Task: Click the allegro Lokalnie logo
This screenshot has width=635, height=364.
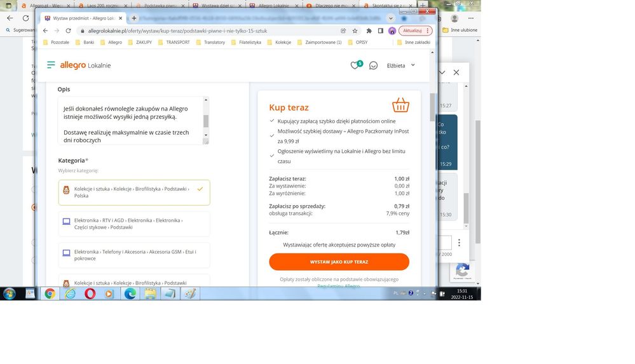Action: tap(85, 65)
